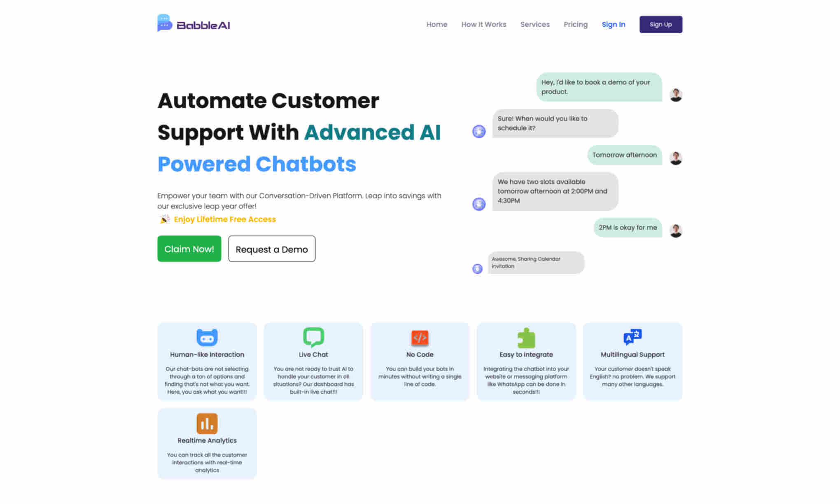Click the Easy to Integrate puzzle piece icon
Image resolution: width=840 pixels, height=504 pixels.
[526, 337]
